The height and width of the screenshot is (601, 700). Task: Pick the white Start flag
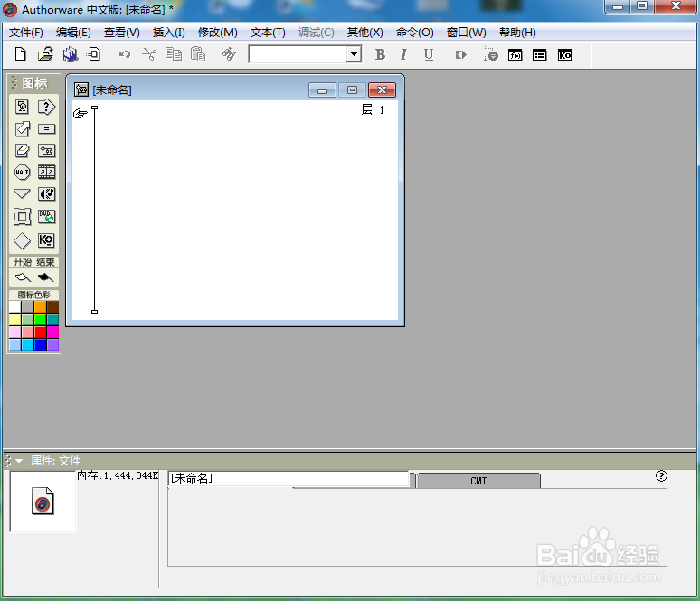[23, 277]
